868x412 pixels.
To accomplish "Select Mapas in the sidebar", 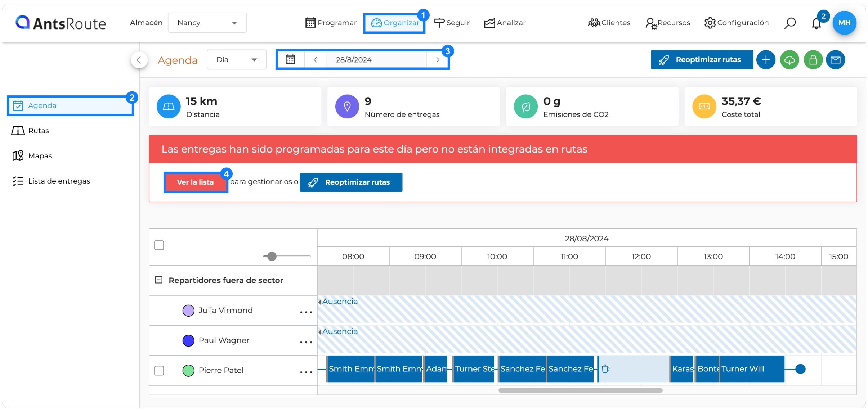I will (x=32, y=156).
